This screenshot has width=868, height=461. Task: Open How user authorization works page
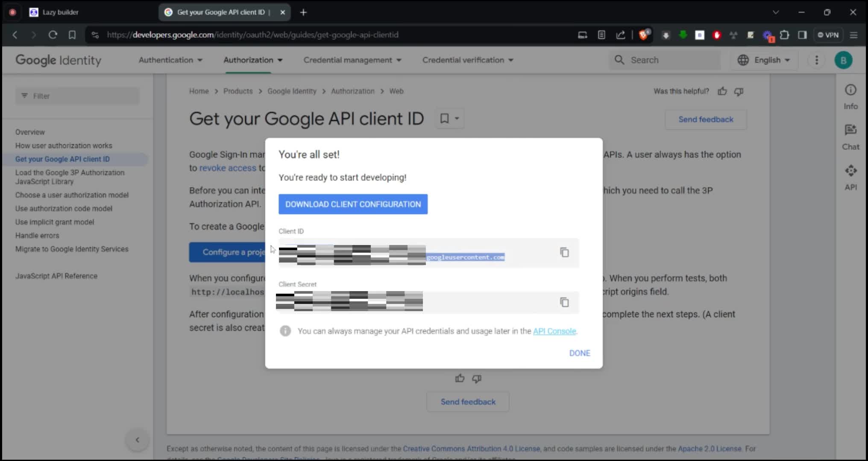pyautogui.click(x=64, y=146)
